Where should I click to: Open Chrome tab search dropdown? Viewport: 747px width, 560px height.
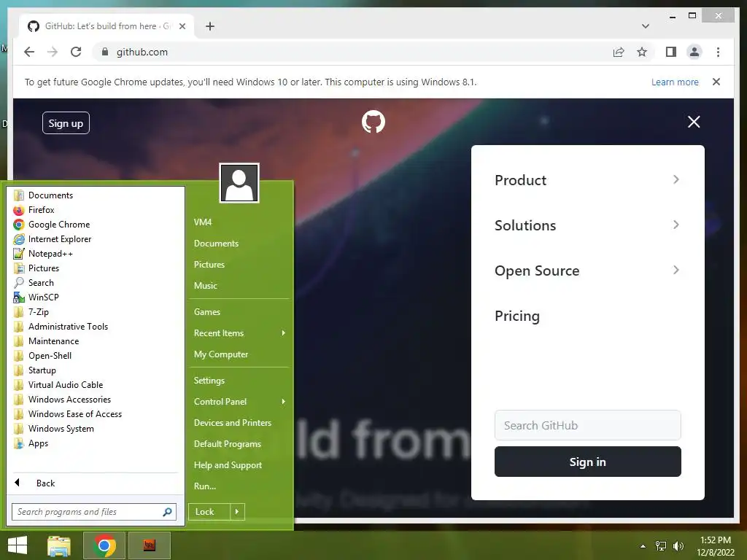(x=646, y=26)
